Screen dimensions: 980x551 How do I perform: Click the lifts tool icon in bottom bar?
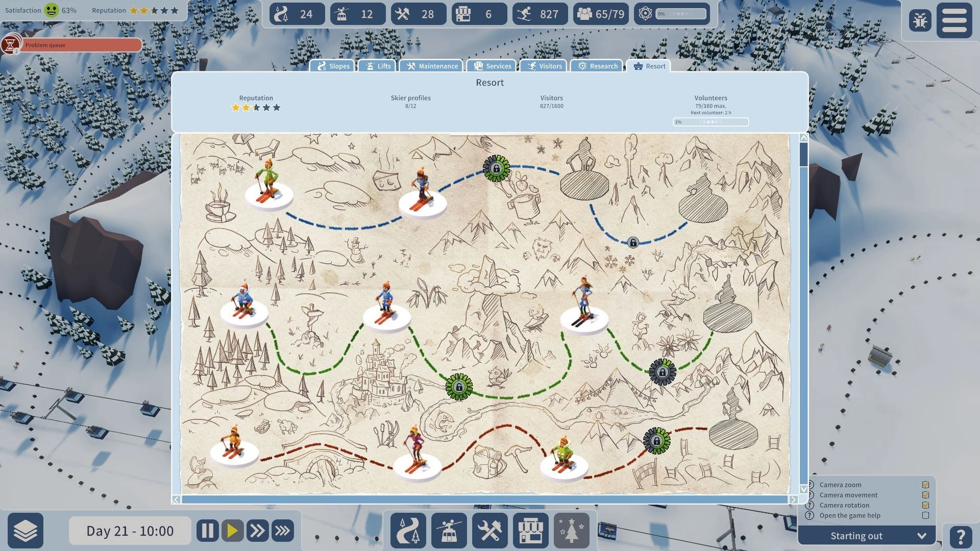click(450, 531)
